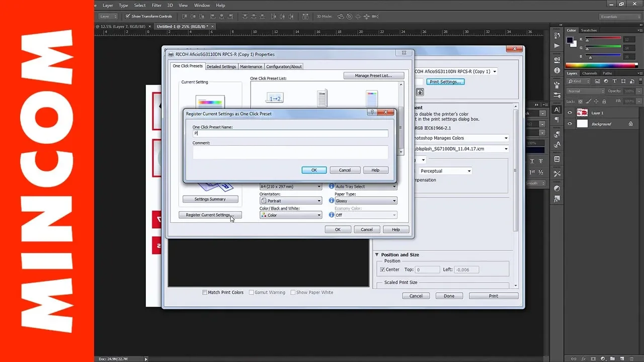Click the color spectrum ramp bar
This screenshot has height=362, width=644.
click(603, 65)
